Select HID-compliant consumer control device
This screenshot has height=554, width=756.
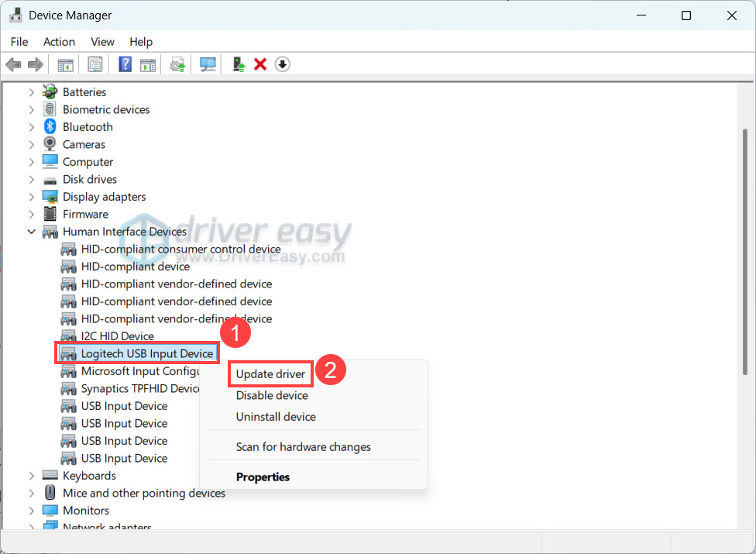(180, 249)
